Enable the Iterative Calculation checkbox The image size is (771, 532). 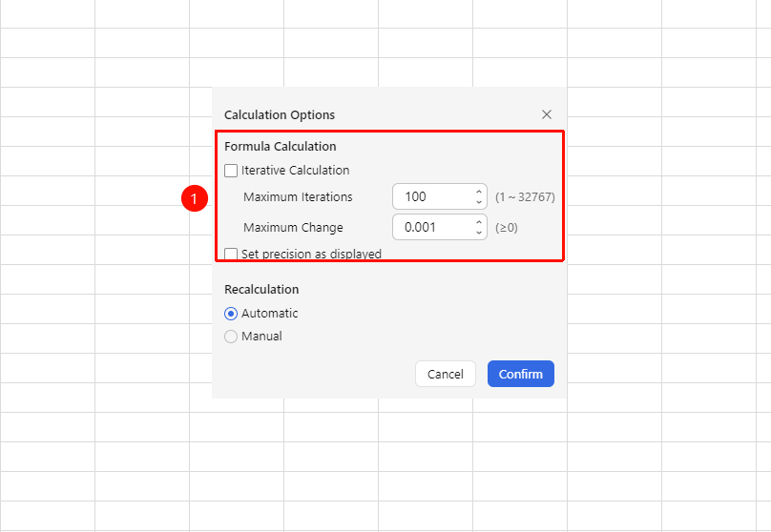click(x=231, y=171)
